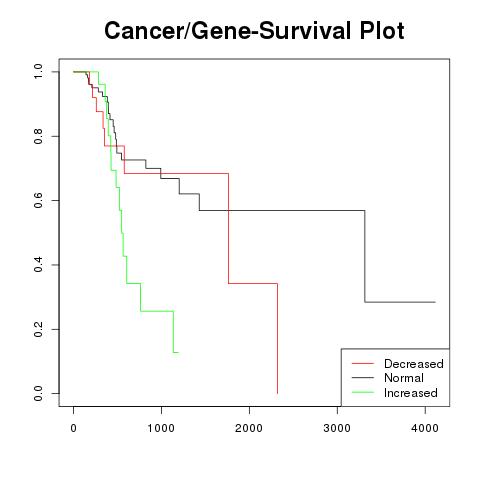The width and height of the screenshot is (480, 480).
Task: Click the 0.4 y-axis tick label
Action: pos(38,265)
